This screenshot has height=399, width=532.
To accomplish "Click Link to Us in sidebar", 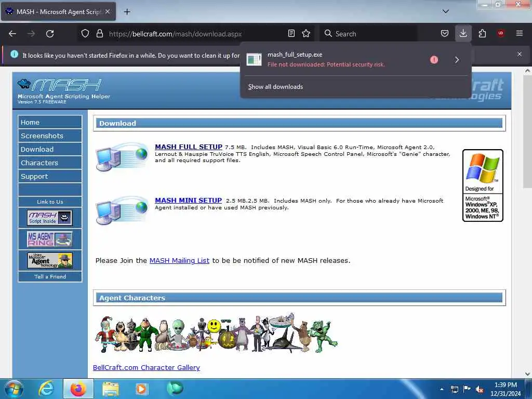I will click(x=50, y=202).
